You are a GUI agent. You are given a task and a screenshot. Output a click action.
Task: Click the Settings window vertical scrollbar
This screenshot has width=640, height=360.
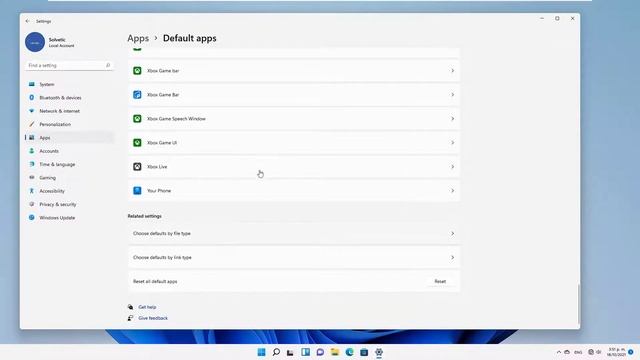(x=578, y=304)
